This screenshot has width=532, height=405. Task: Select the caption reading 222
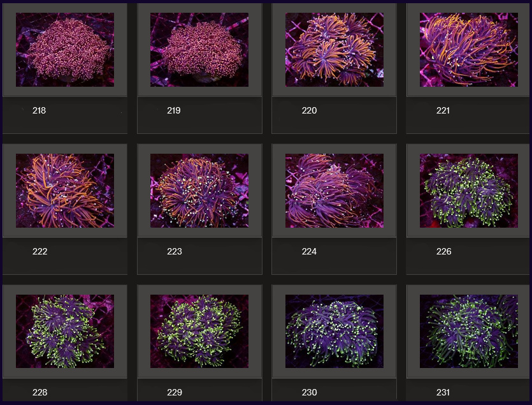[40, 251]
